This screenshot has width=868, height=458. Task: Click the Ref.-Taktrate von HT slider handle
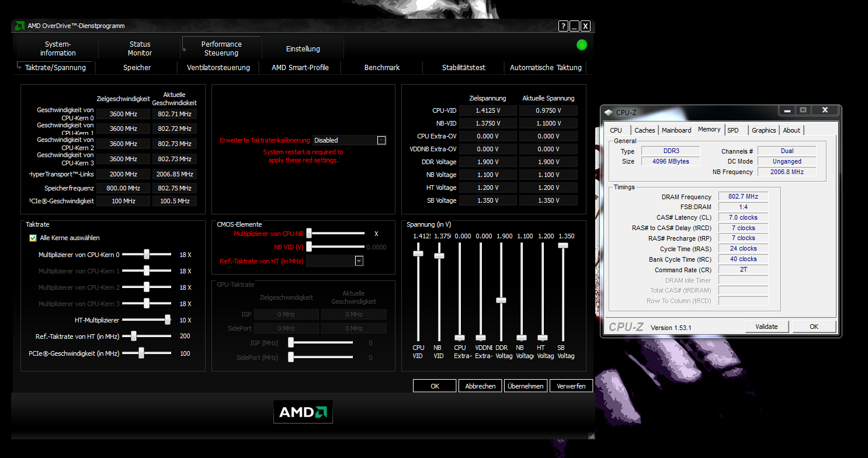(134, 336)
